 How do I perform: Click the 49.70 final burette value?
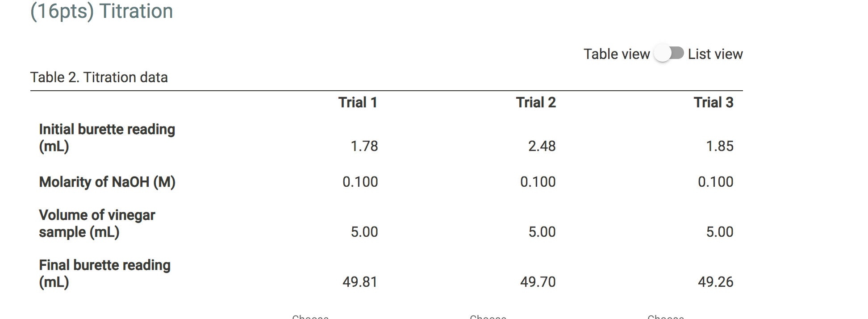[538, 281]
